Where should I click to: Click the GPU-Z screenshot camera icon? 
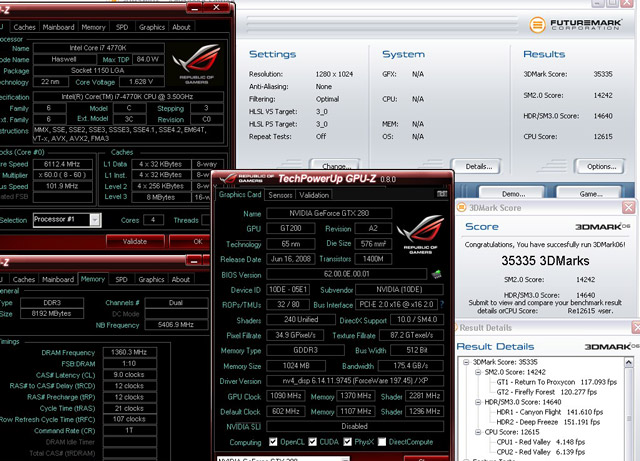(442, 194)
